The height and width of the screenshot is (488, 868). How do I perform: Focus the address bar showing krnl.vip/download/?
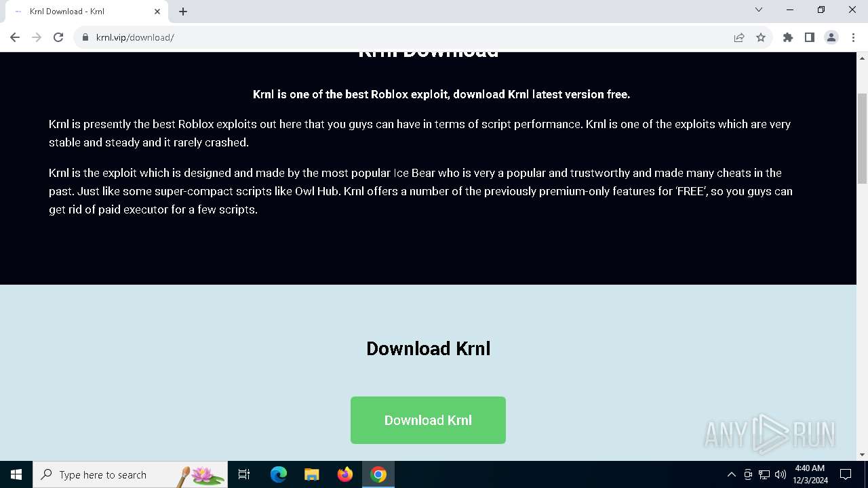pyautogui.click(x=407, y=37)
